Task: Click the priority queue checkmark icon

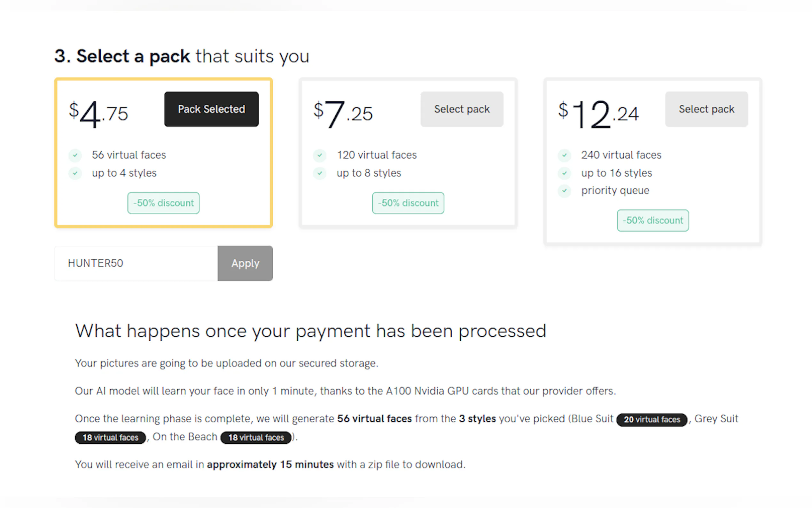Action: coord(564,191)
